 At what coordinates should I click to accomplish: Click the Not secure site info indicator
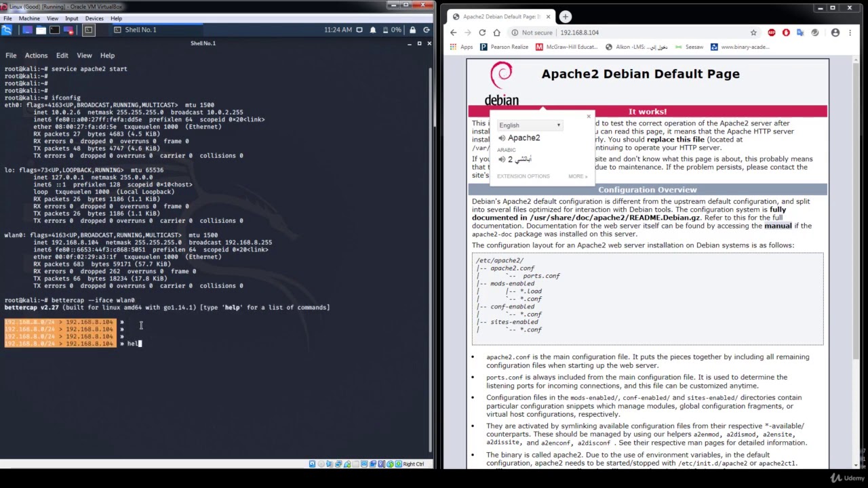(x=532, y=33)
